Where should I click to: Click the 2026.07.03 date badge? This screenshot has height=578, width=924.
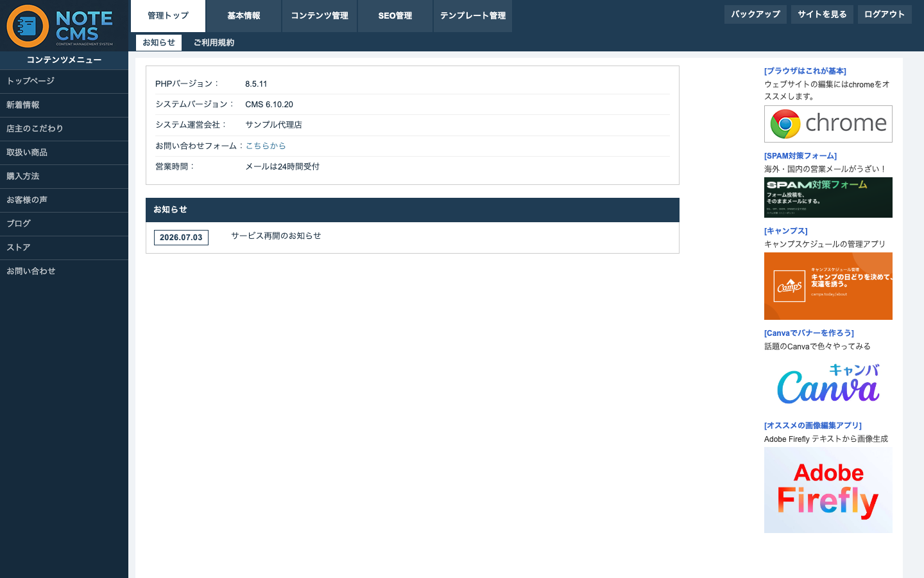coord(181,238)
